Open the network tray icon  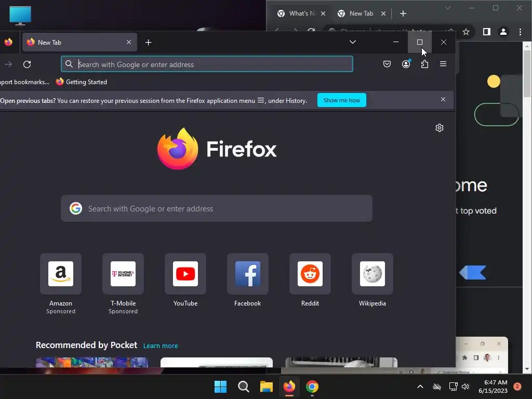tap(453, 387)
